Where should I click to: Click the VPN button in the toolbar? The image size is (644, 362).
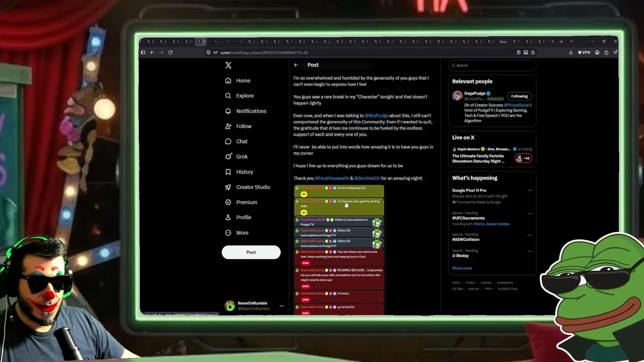[584, 52]
